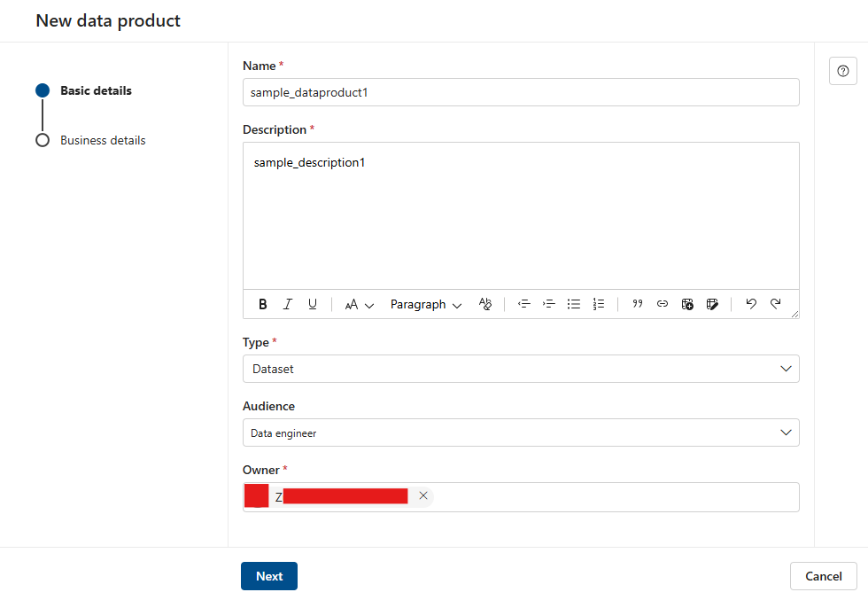868x600 pixels.
Task: Click the 'New data product' heading
Action: (108, 21)
